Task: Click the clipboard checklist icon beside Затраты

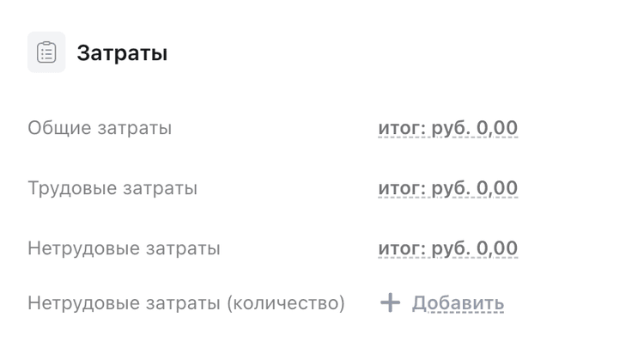Action: (46, 52)
